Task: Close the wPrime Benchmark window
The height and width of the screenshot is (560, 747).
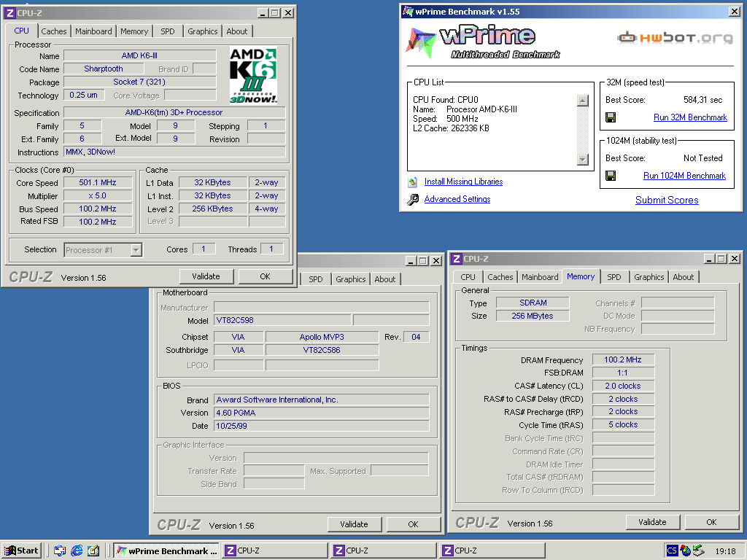Action: coord(735,12)
